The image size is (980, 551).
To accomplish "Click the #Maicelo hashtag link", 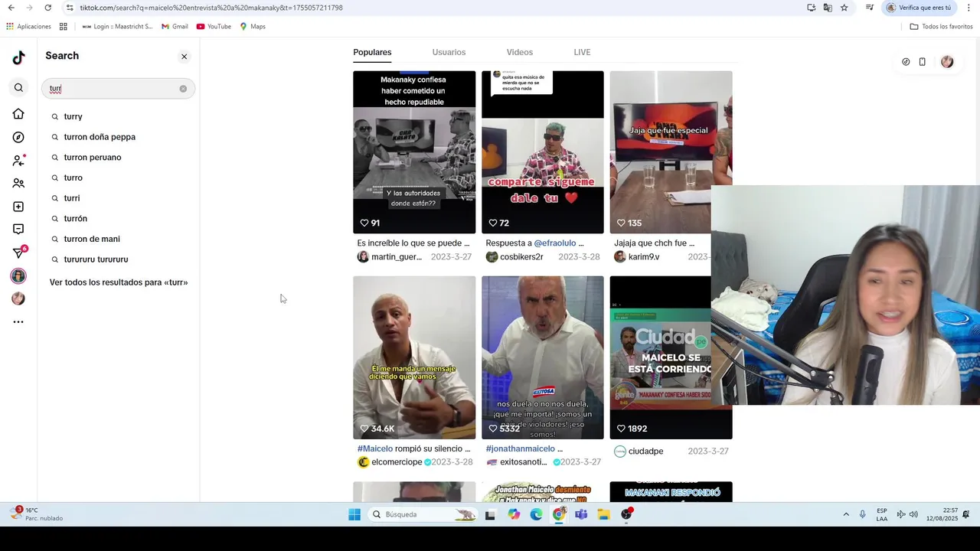I will (x=375, y=449).
